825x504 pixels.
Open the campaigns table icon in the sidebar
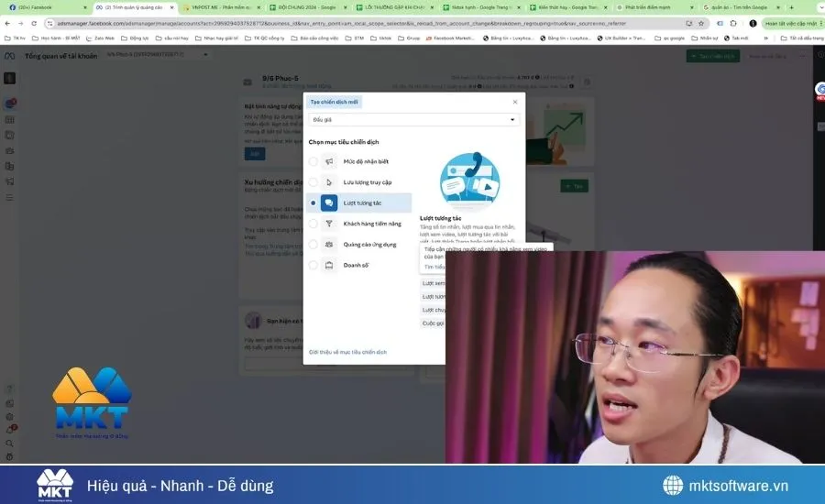9,120
